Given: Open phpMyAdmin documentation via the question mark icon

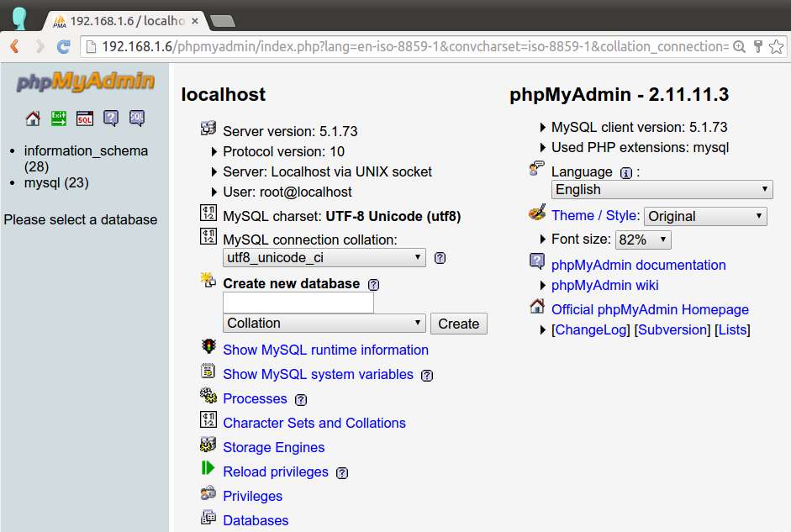Looking at the screenshot, I should (110, 119).
